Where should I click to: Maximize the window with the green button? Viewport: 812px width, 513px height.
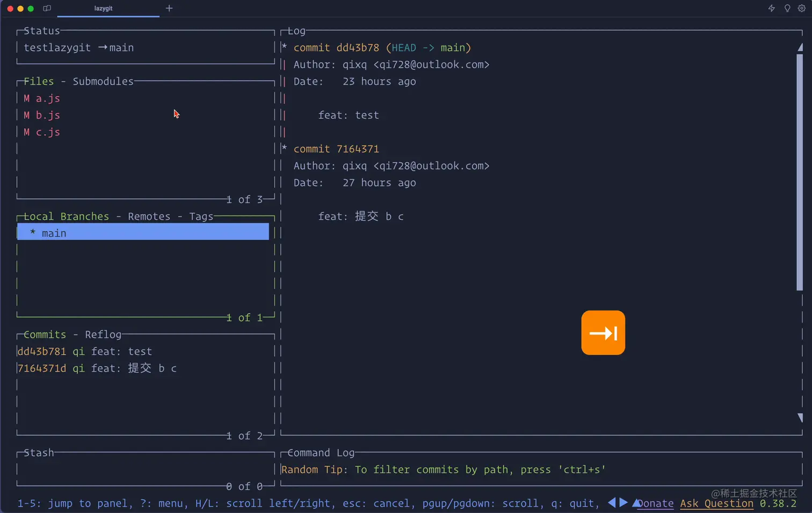pyautogui.click(x=31, y=9)
